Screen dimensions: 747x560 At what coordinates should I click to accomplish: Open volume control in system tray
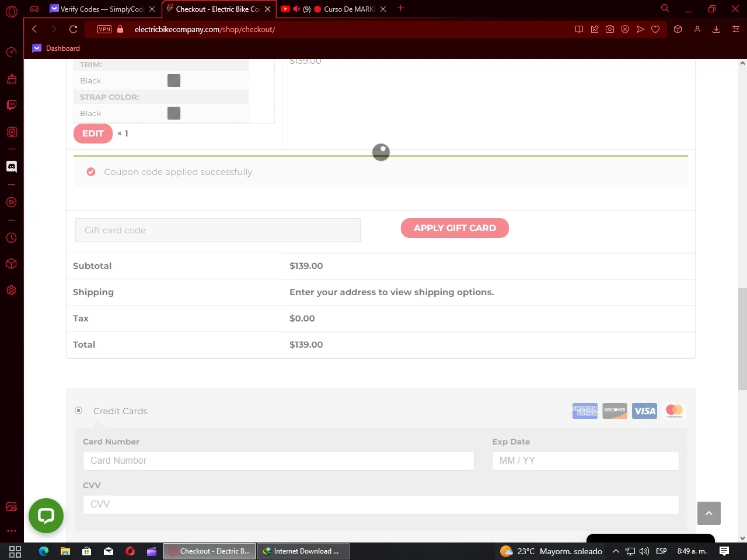pyautogui.click(x=644, y=551)
